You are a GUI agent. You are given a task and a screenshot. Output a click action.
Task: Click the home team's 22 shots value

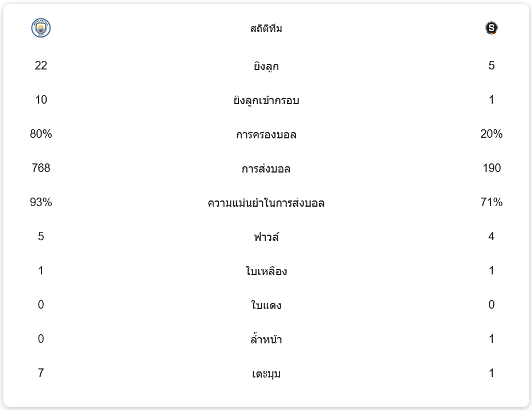pos(41,65)
